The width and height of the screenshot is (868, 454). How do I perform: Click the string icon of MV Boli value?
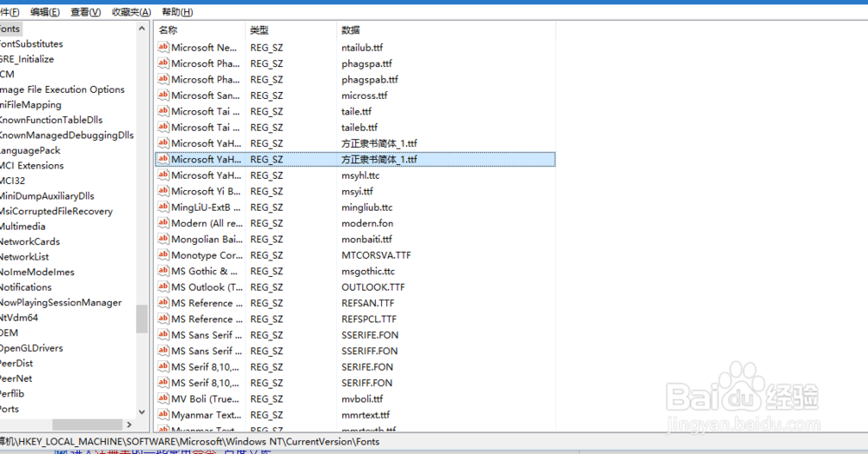[x=163, y=398]
